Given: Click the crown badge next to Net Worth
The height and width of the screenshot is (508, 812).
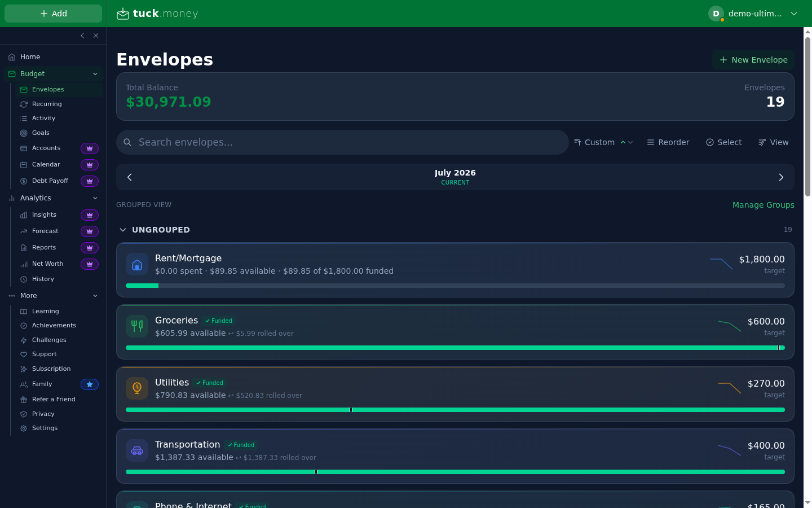Looking at the screenshot, I should pos(90,264).
